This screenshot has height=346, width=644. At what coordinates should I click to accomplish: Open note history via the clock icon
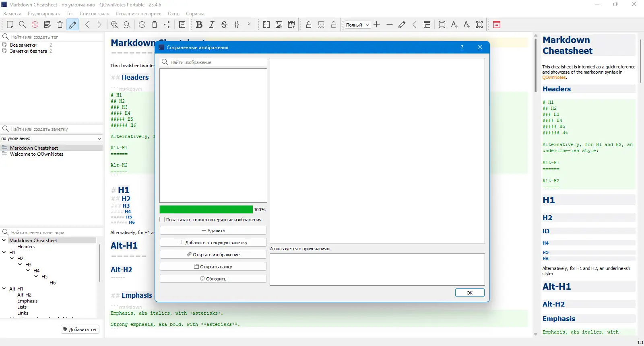tap(142, 25)
